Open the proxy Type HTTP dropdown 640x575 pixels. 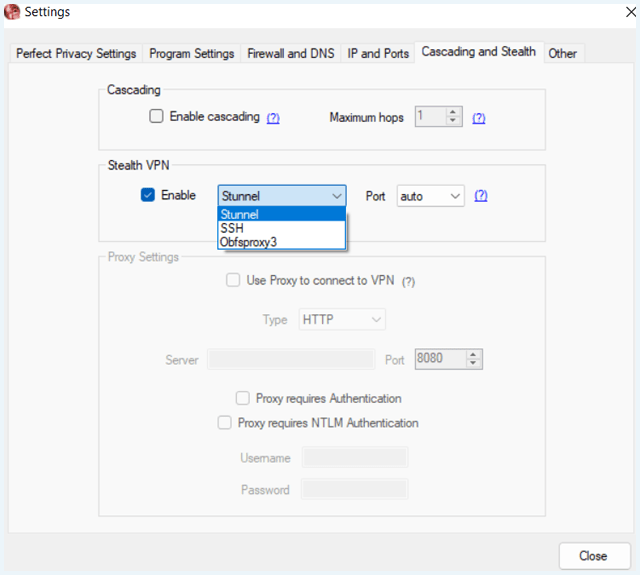point(342,319)
